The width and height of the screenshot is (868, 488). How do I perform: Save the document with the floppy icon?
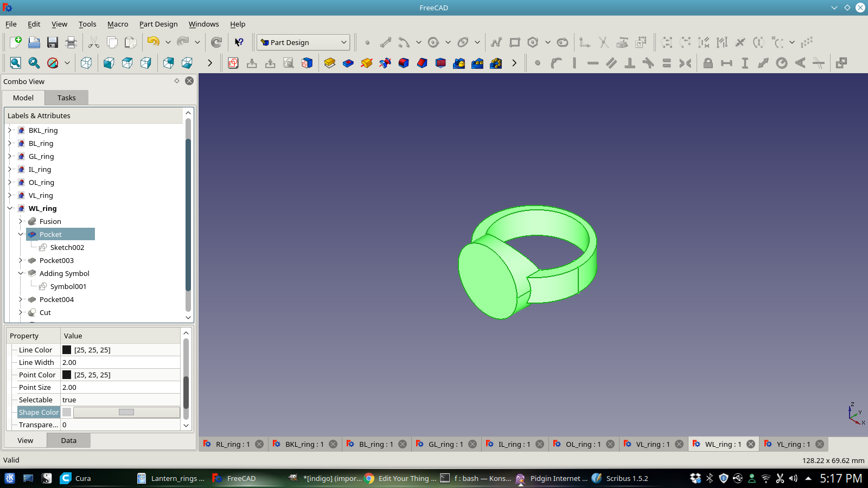[53, 42]
